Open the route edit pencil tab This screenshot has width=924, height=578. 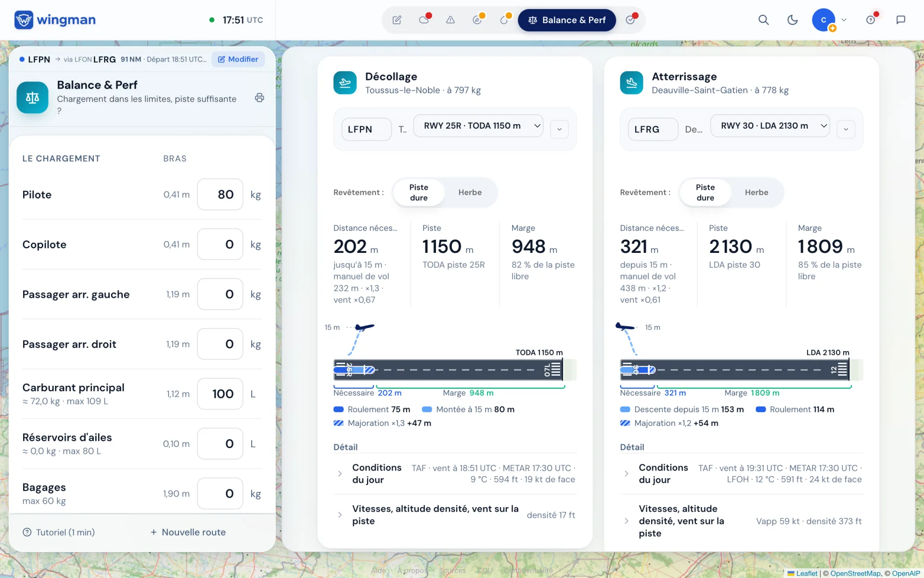click(397, 20)
